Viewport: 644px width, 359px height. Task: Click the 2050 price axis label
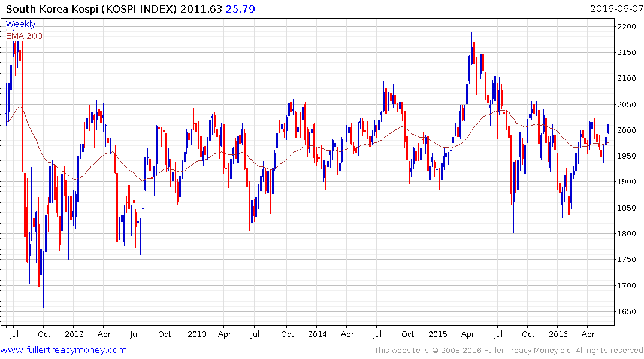[x=627, y=105]
